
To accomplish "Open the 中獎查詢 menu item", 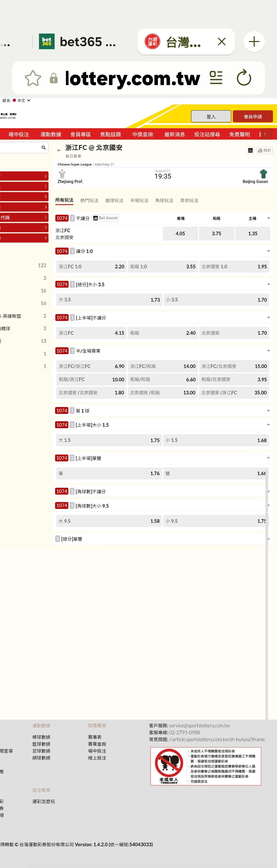I will tap(142, 134).
